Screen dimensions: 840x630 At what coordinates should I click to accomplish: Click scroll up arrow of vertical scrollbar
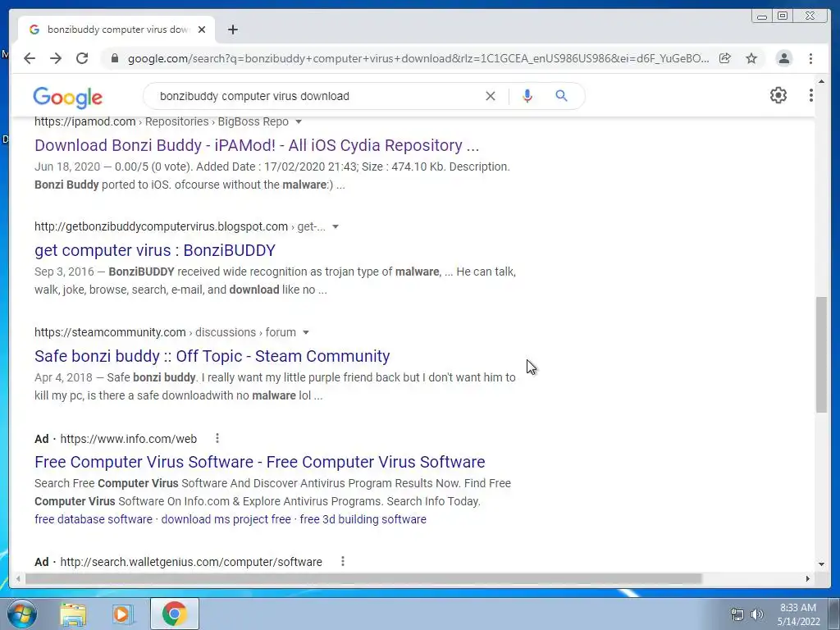coord(821,81)
